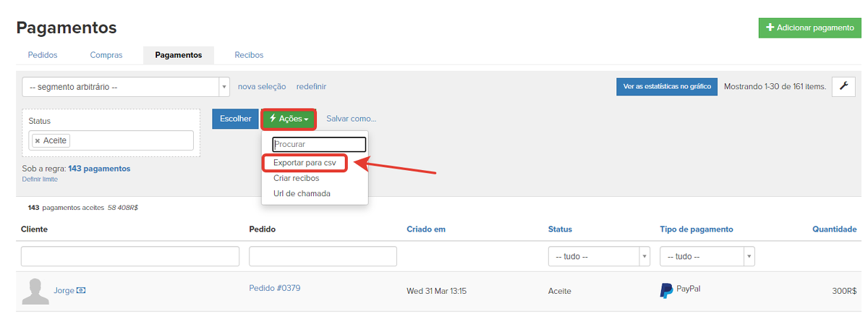Select Url de chamada menu option
The height and width of the screenshot is (317, 868).
pyautogui.click(x=302, y=193)
